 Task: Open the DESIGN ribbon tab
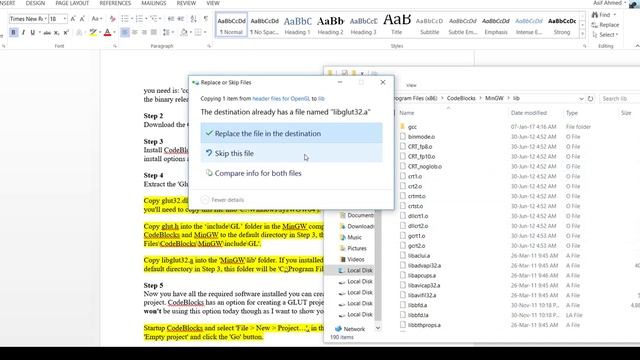coord(35,3)
